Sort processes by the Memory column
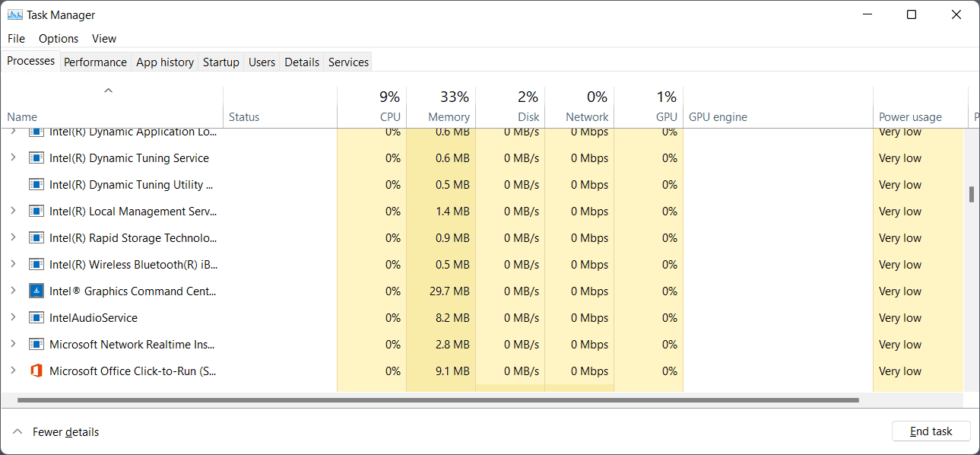This screenshot has height=455, width=980. (449, 117)
